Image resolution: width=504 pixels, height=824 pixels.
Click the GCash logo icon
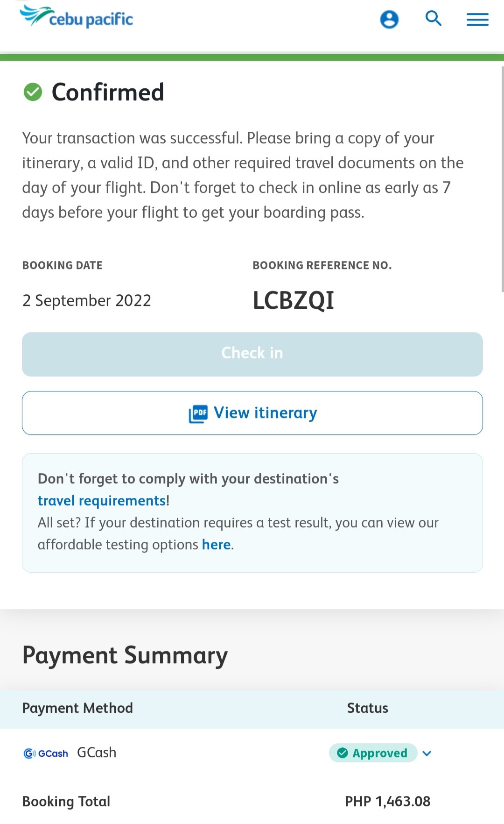coord(46,753)
